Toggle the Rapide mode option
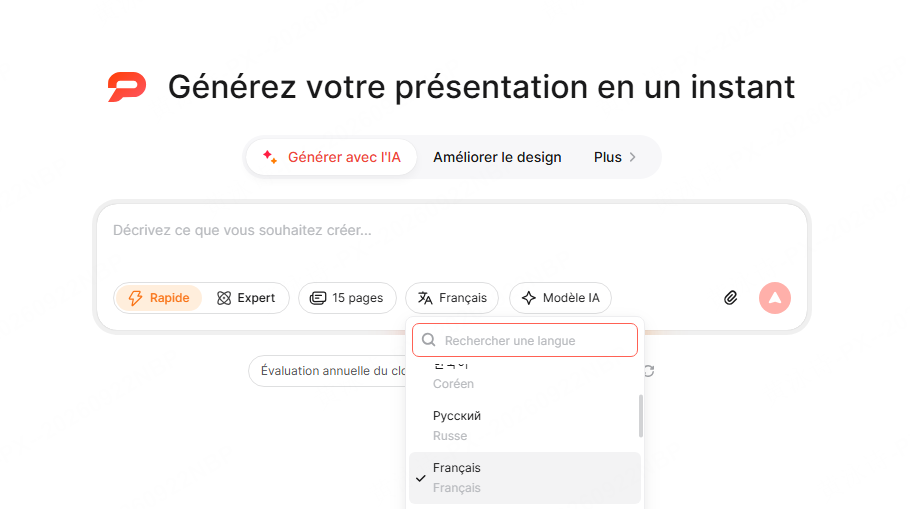 click(x=158, y=298)
